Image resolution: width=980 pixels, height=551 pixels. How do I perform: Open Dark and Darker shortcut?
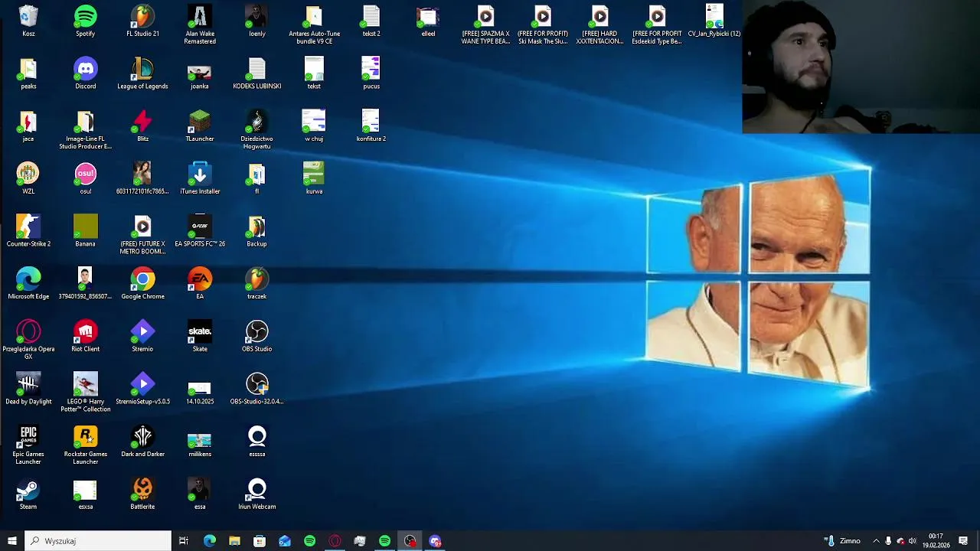pyautogui.click(x=142, y=442)
